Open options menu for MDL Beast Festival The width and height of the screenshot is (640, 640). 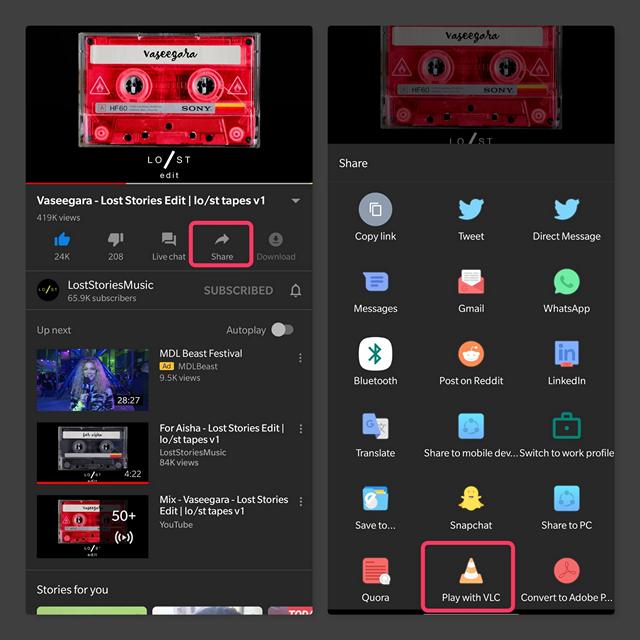point(300,358)
